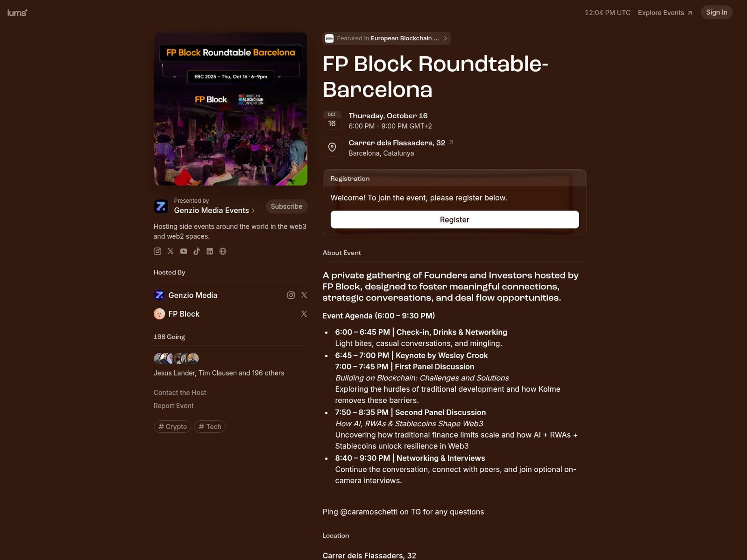
Task: Open Genzio Media host Instagram icon
Action: (x=291, y=295)
